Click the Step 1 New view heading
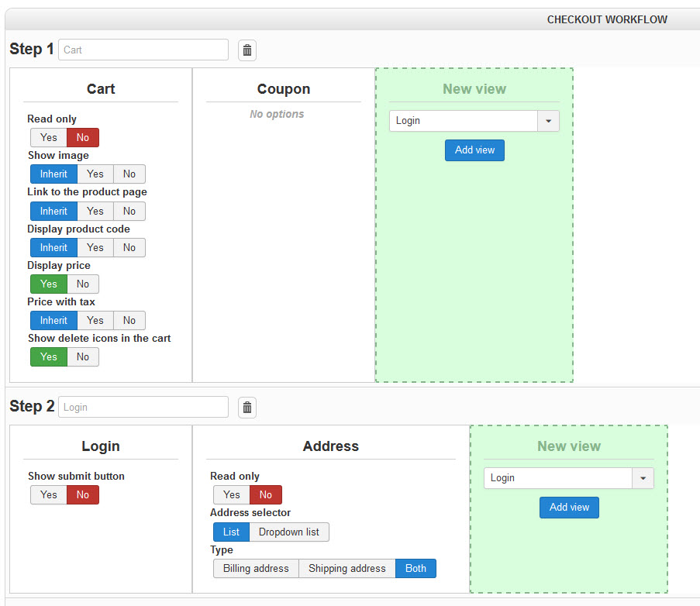The height and width of the screenshot is (606, 700). 474,89
